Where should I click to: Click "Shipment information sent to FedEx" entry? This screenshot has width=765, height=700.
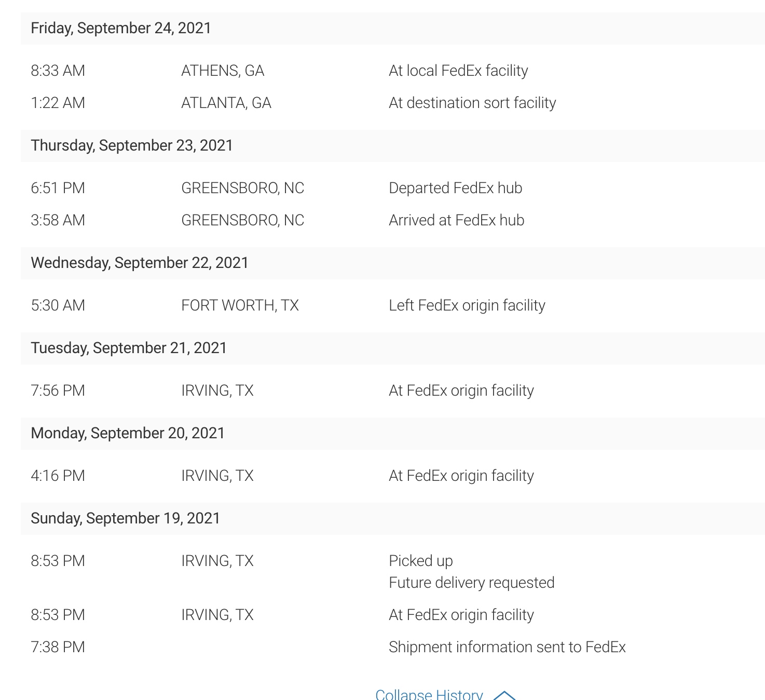tap(507, 647)
